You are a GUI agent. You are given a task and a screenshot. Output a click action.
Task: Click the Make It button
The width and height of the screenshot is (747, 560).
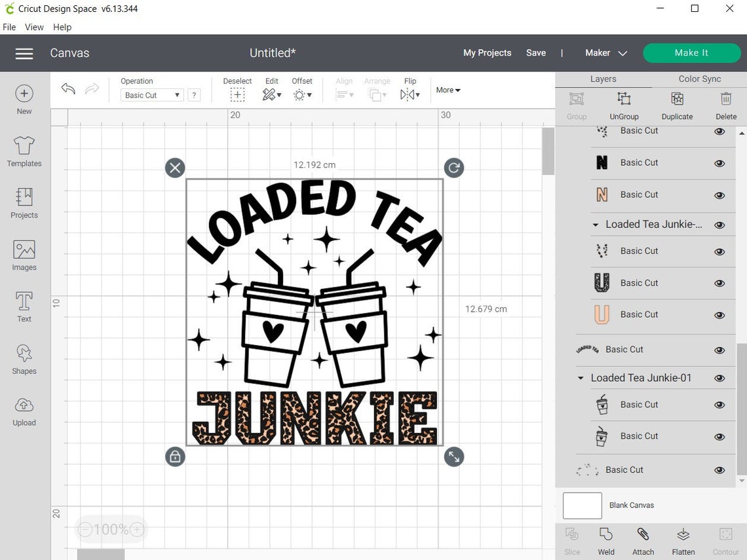click(x=692, y=52)
